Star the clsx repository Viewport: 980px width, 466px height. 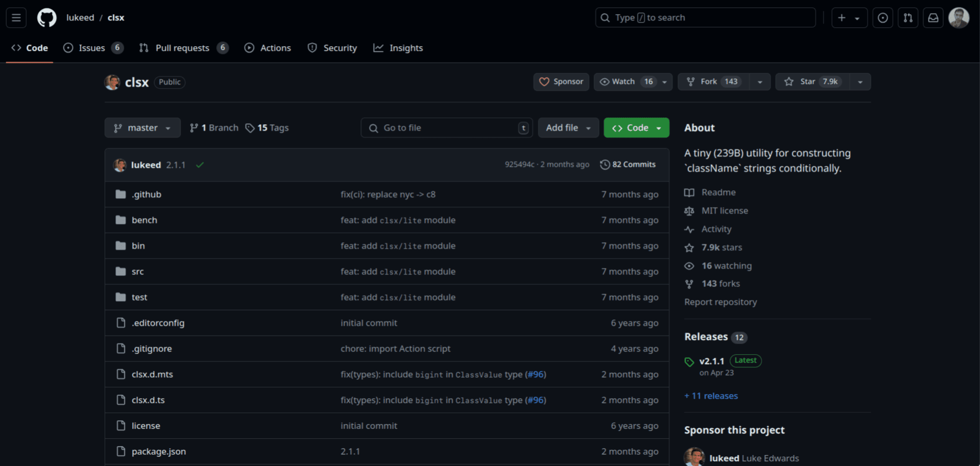point(812,82)
